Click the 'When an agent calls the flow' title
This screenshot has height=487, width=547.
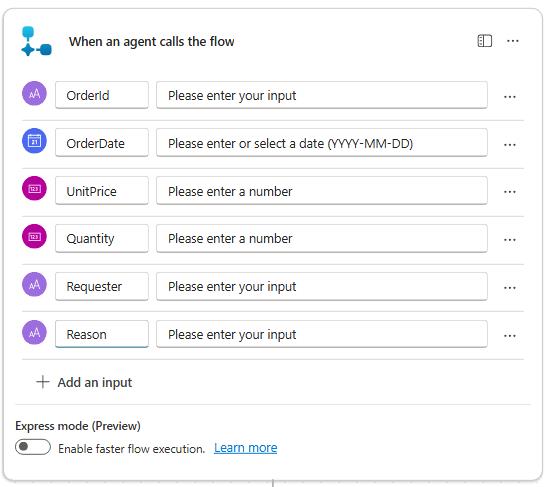click(x=151, y=42)
